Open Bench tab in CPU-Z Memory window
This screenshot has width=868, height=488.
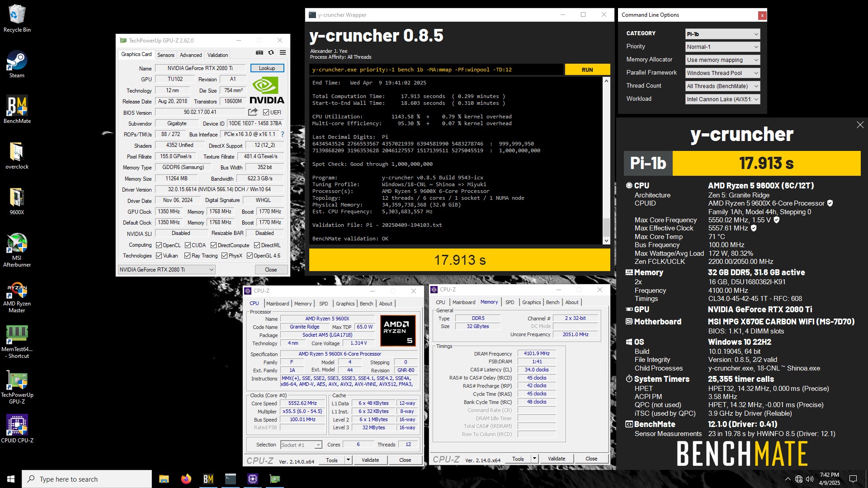[x=552, y=302]
